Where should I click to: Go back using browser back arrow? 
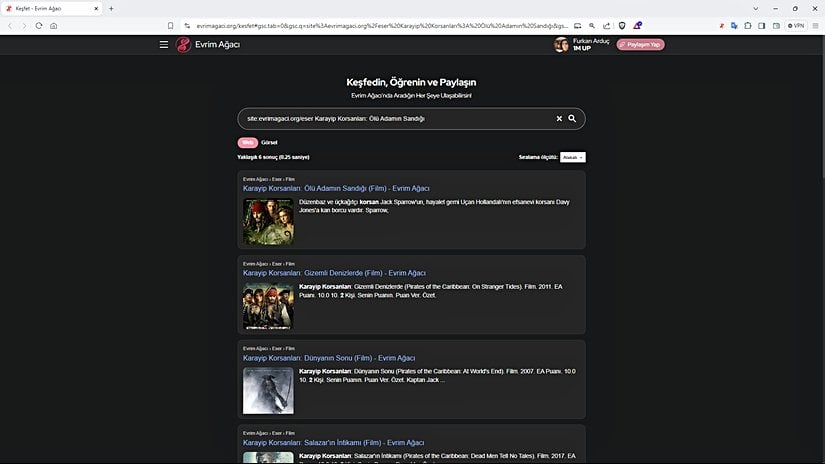10,25
